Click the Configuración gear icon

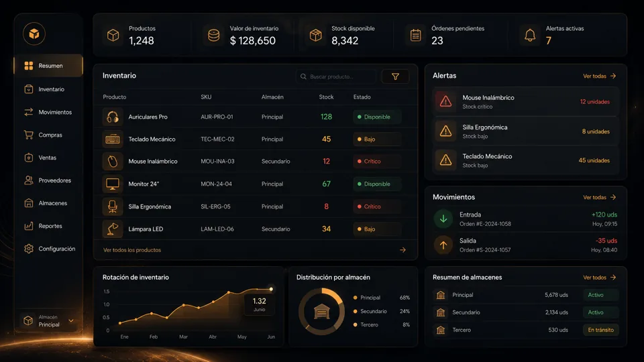[x=29, y=249]
